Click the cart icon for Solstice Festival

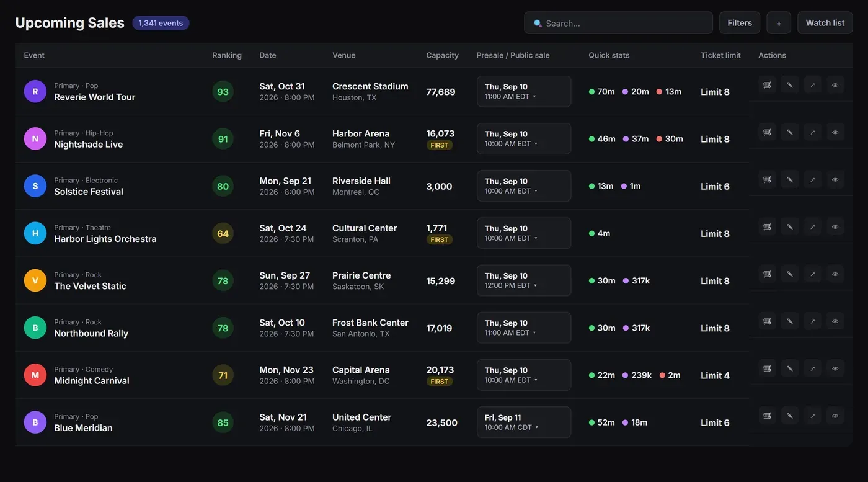click(767, 179)
